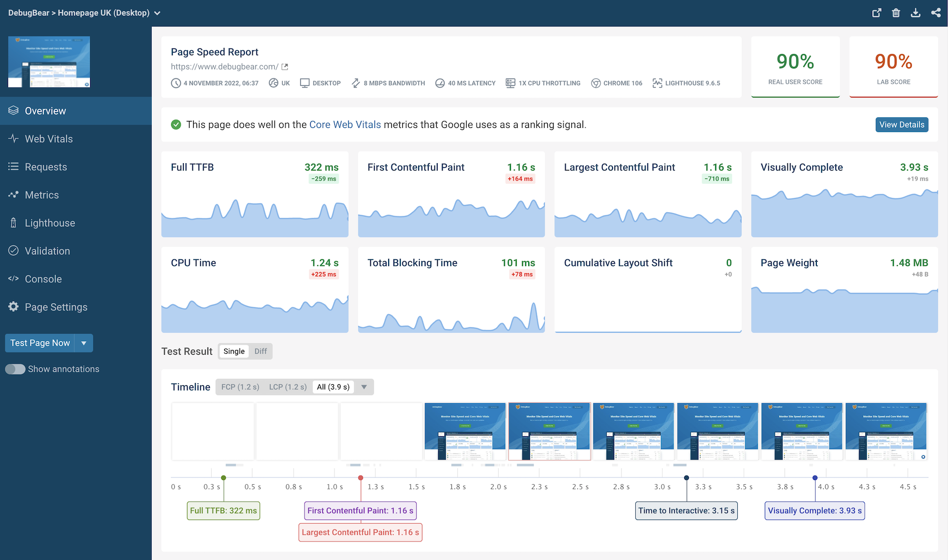Click the Overview layers icon

click(13, 111)
